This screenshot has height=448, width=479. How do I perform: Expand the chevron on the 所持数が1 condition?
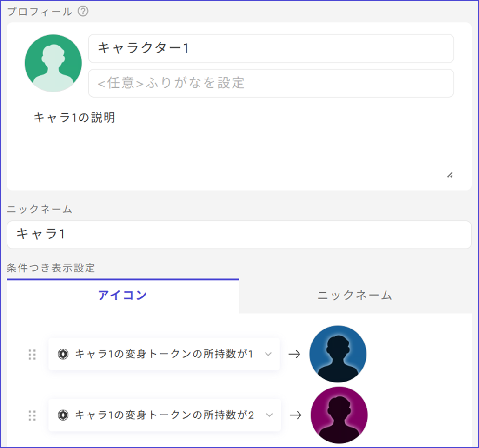pyautogui.click(x=268, y=354)
